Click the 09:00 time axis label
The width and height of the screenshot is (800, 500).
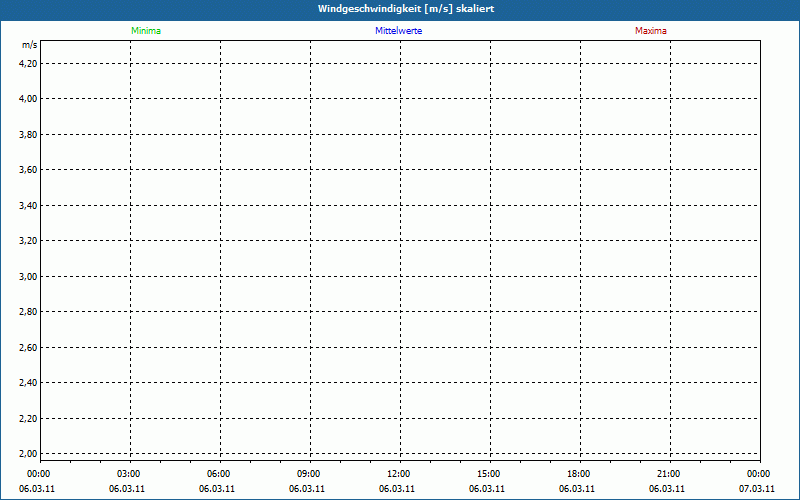tap(309, 474)
